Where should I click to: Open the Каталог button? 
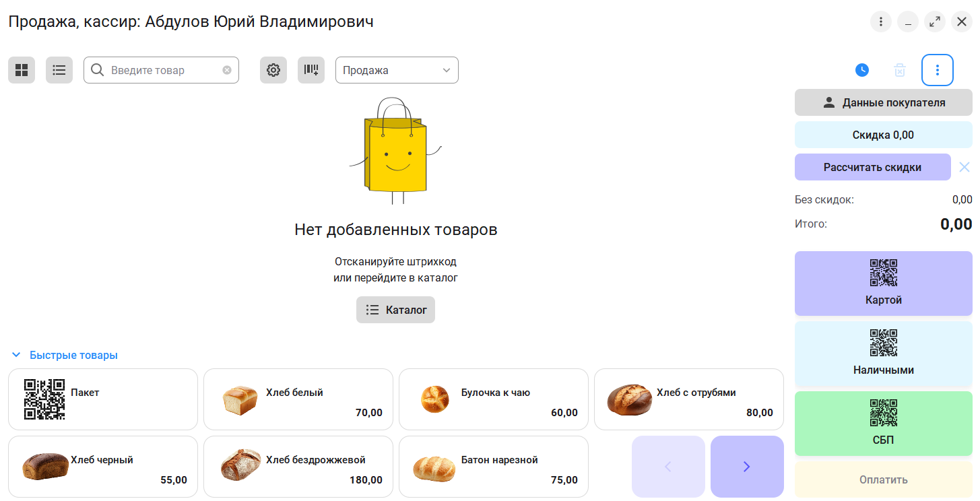pyautogui.click(x=395, y=310)
